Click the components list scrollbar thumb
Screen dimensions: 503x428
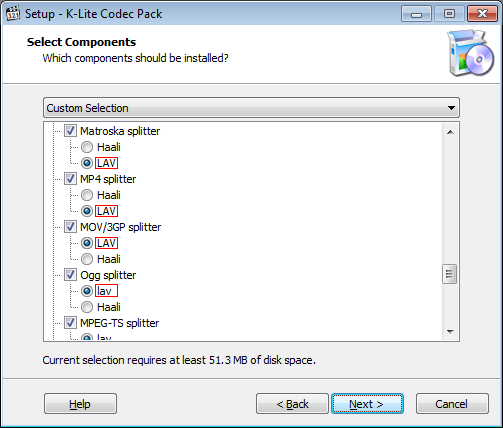point(450,274)
